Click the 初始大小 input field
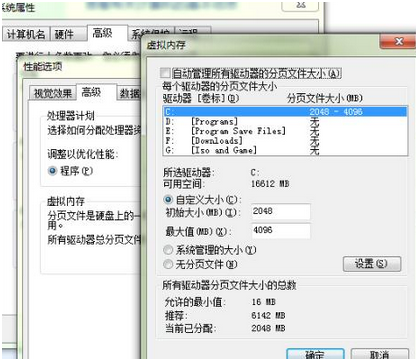This screenshot has width=418, height=361. (281, 212)
